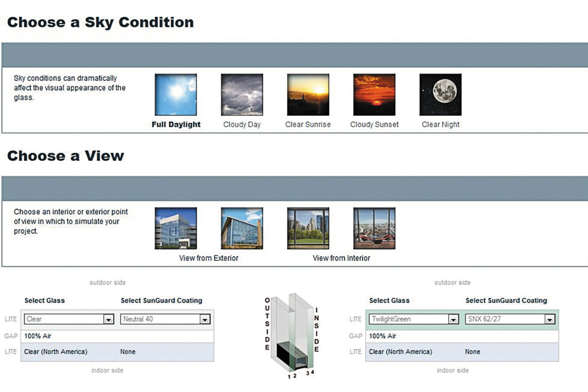Select the white office building exterior view
The width and height of the screenshot is (588, 392).
coord(176,228)
